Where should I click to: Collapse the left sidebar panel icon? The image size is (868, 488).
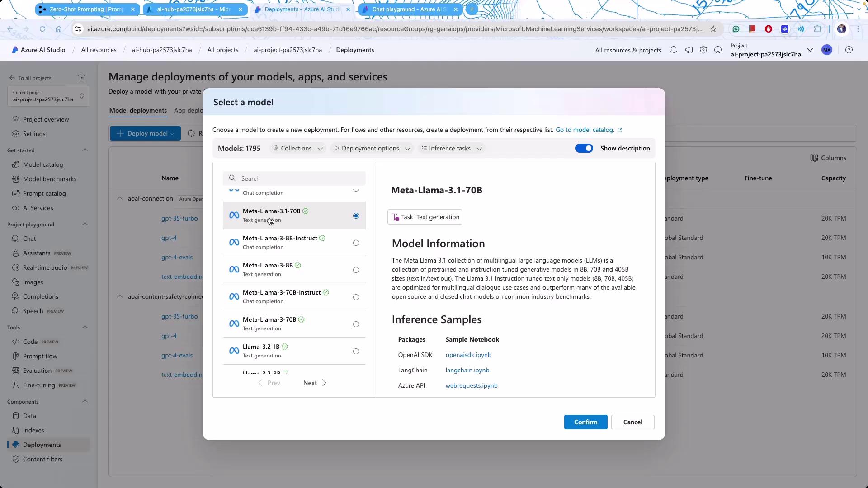(x=81, y=78)
